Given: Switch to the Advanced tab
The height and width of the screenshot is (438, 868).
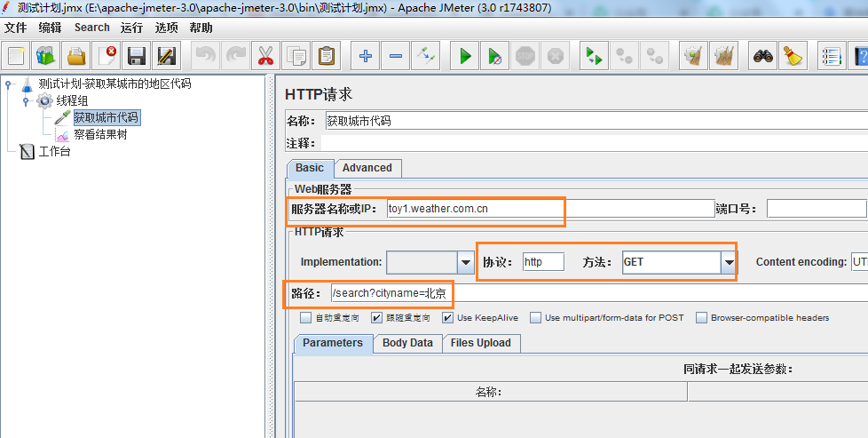Looking at the screenshot, I should pos(367,168).
